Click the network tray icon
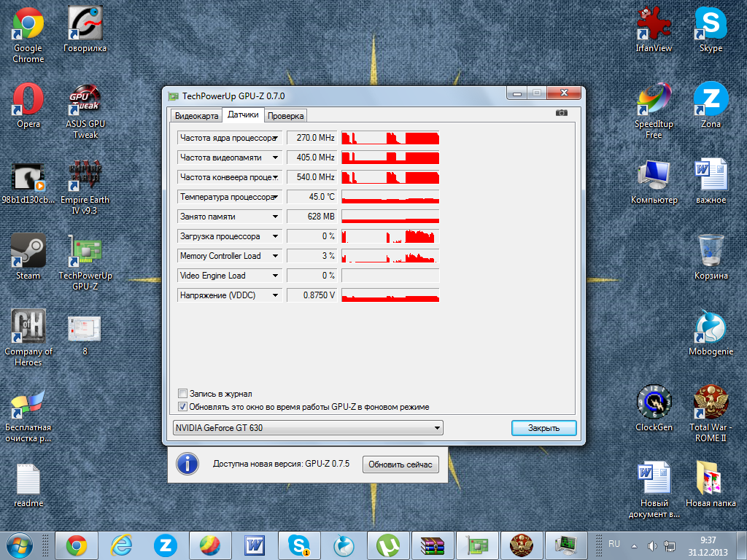 coord(670,545)
